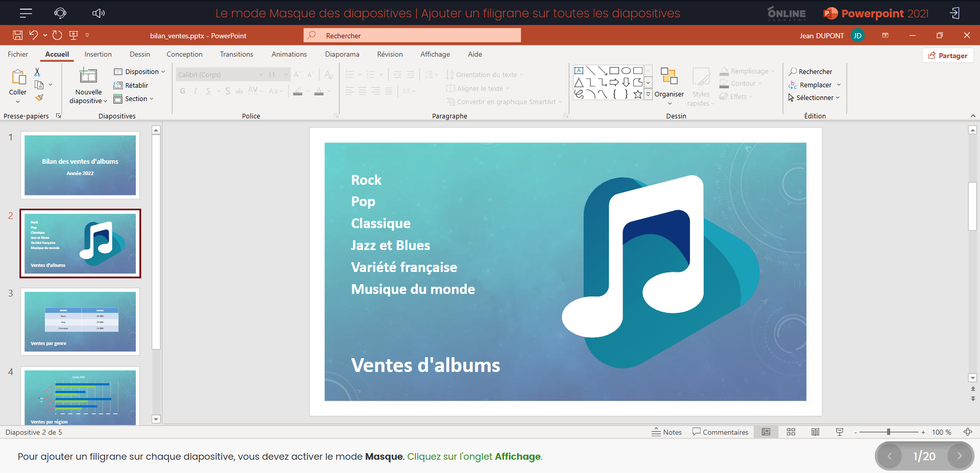Click the Undo arrow icon

34,35
